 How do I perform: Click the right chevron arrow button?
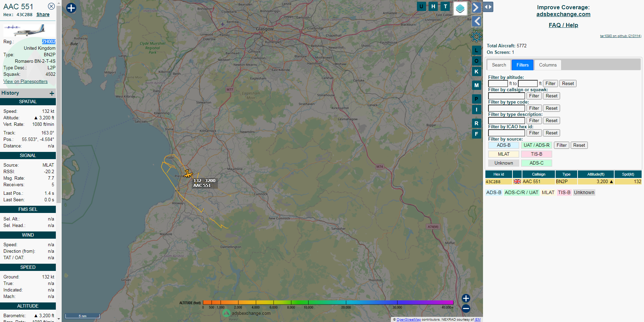(476, 8)
